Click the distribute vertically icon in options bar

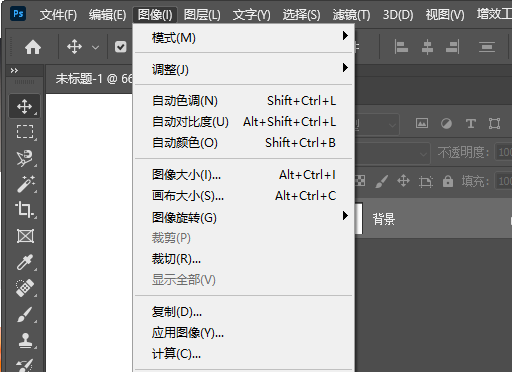(x=487, y=47)
